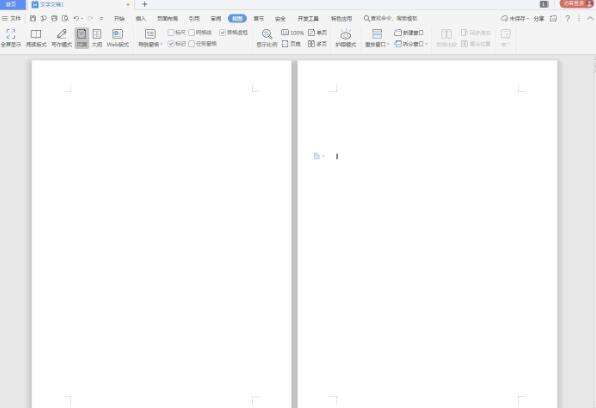Click the undo arrow icon
Viewport: 596px width, 408px height.
[x=76, y=18]
